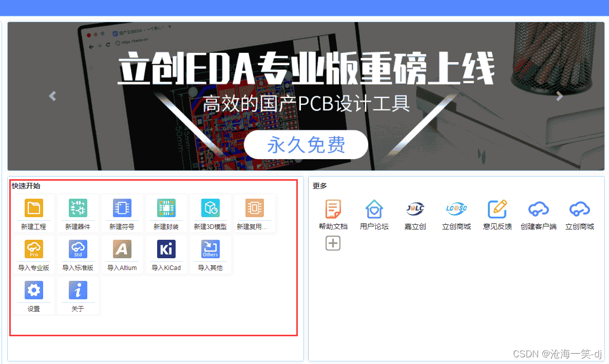Go to the previous banner slide arrow
The width and height of the screenshot is (609, 364).
(x=52, y=96)
